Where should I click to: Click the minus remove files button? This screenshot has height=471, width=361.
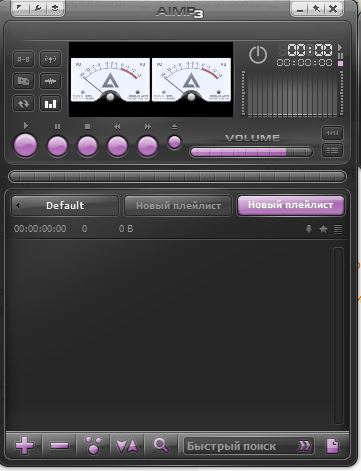[x=59, y=445]
